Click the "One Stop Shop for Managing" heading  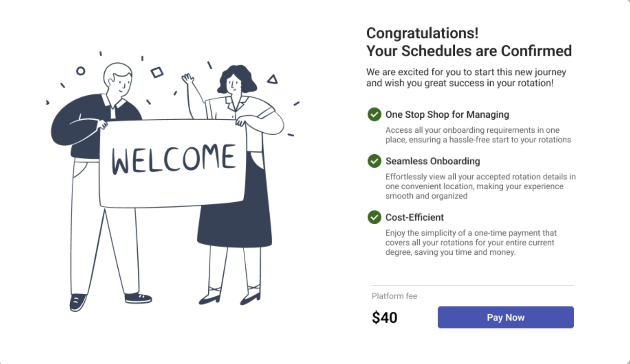click(x=447, y=115)
